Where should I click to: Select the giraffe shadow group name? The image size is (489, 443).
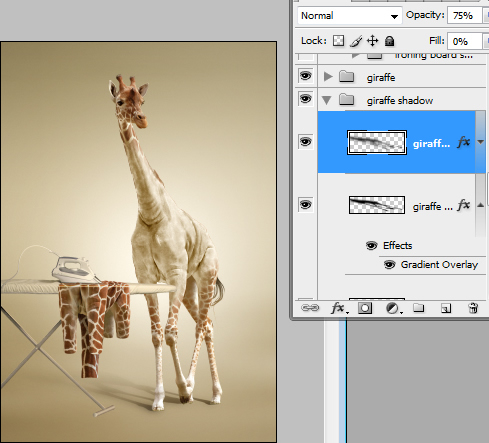coord(400,100)
